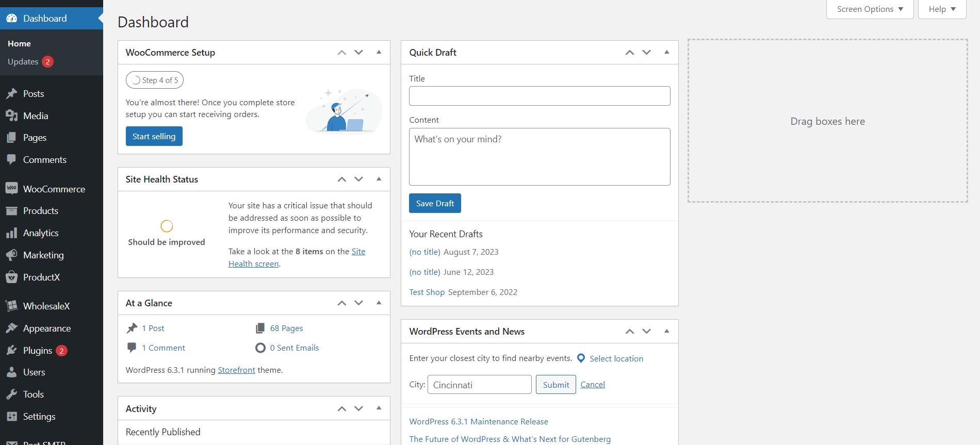Click the pushpin icon next to 1 Post

pos(132,328)
